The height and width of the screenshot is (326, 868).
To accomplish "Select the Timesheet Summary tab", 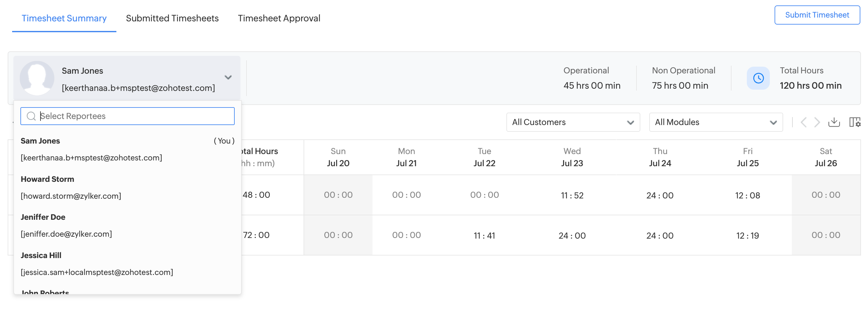I will (x=64, y=18).
